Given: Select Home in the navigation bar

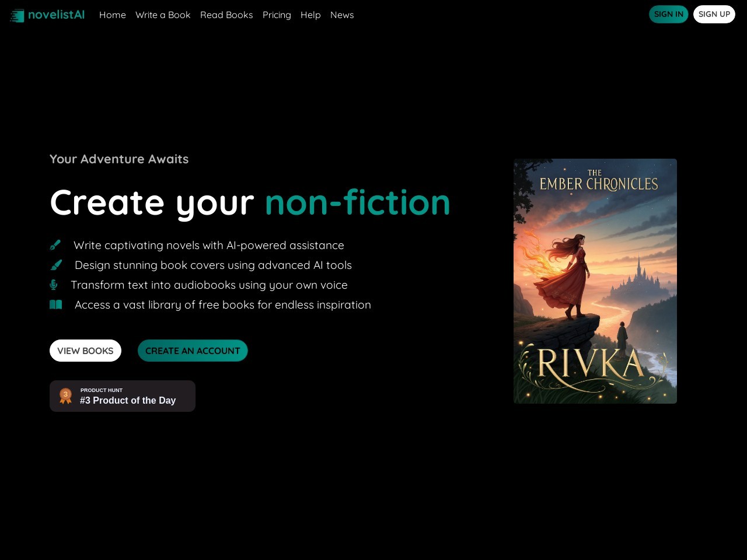Looking at the screenshot, I should (x=113, y=15).
